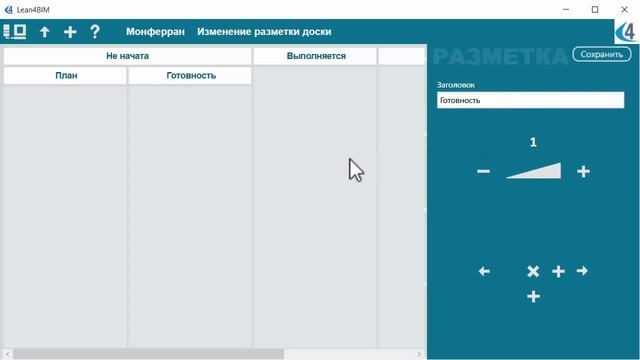
Task: Click the Lean4BIM logo at top right
Action: 626,32
